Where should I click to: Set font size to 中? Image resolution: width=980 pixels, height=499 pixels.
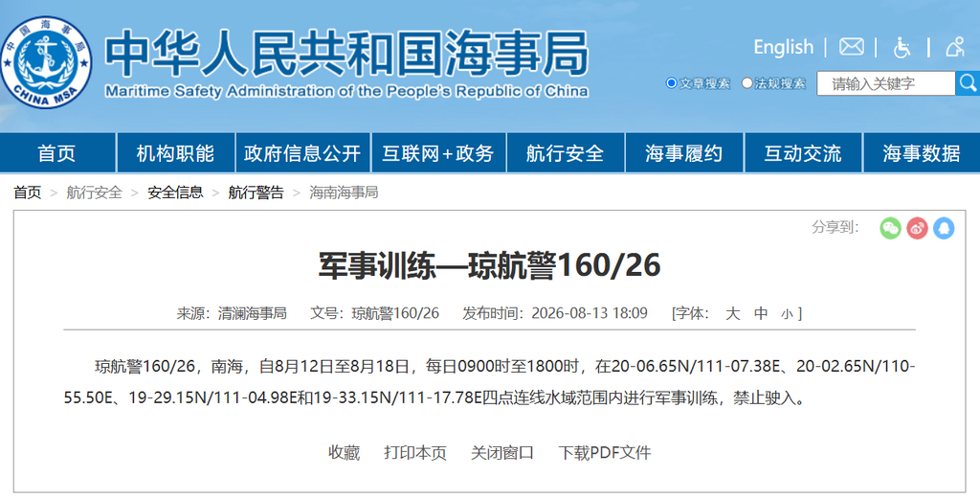coord(761,313)
